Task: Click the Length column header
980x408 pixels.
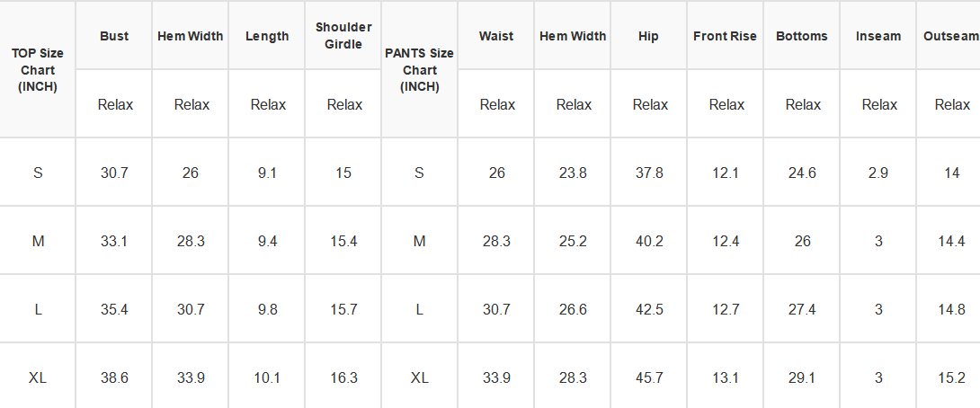Action: click(267, 36)
